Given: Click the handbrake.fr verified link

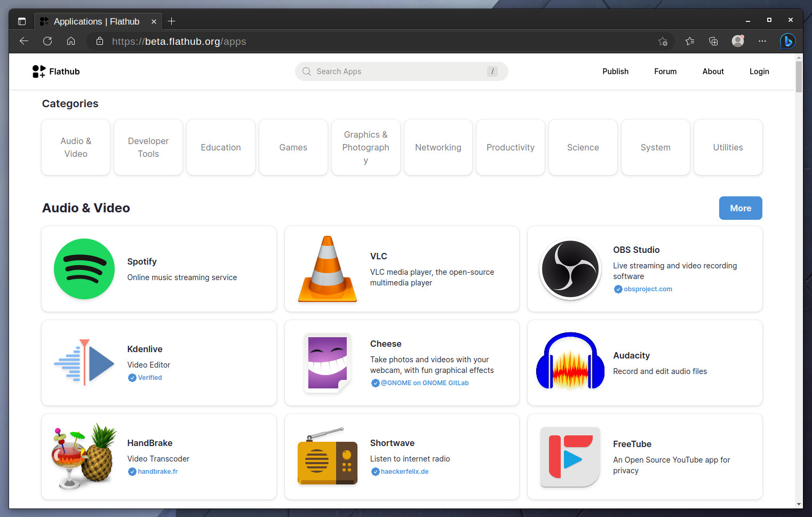Looking at the screenshot, I should tap(157, 472).
